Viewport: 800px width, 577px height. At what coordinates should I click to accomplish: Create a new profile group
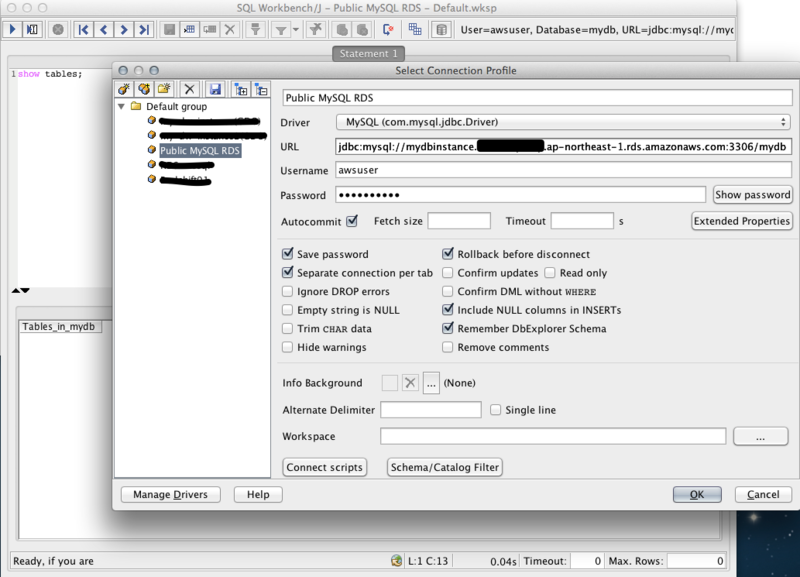click(x=164, y=89)
